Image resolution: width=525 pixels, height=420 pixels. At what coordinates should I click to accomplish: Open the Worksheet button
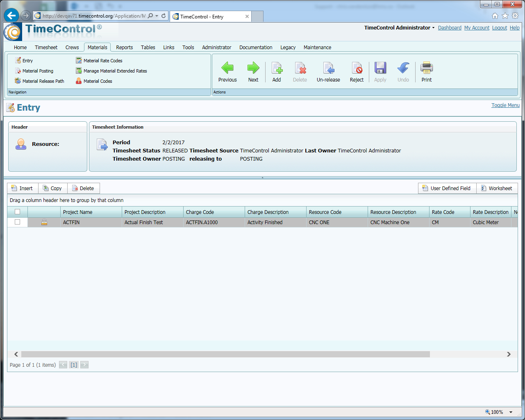[497, 188]
